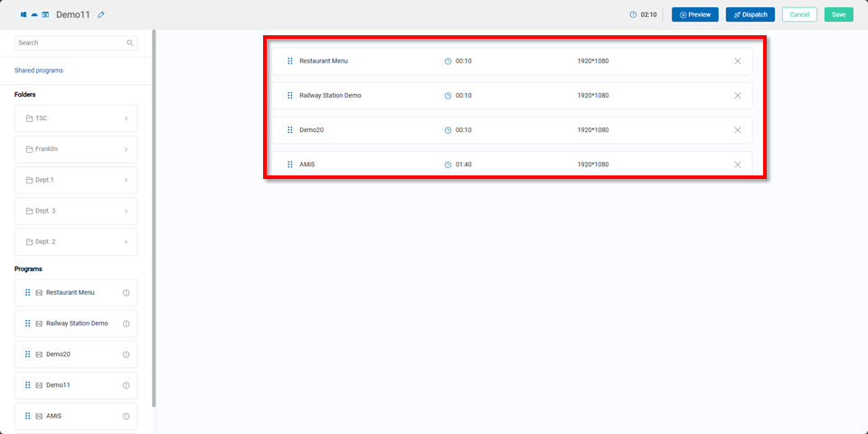Click drag handle of Restaurant Menu in sidebar
Image resolution: width=868 pixels, height=434 pixels.
[27, 293]
